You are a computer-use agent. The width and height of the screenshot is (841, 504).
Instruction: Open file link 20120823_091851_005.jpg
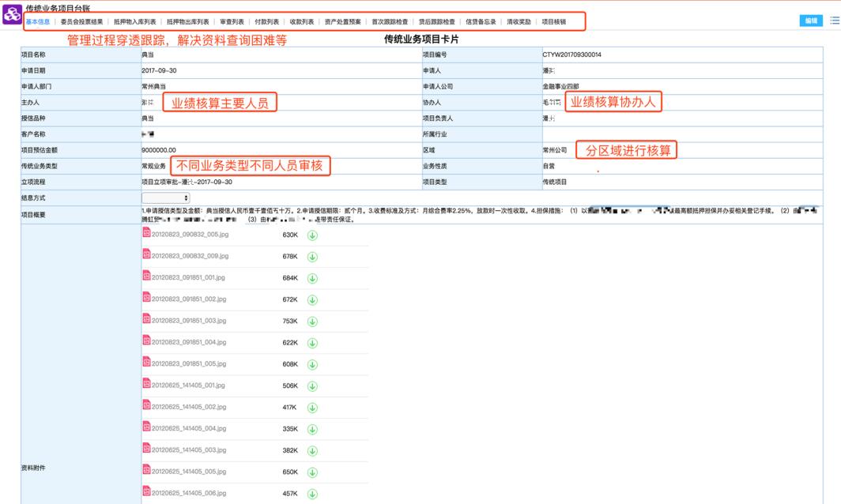189,364
